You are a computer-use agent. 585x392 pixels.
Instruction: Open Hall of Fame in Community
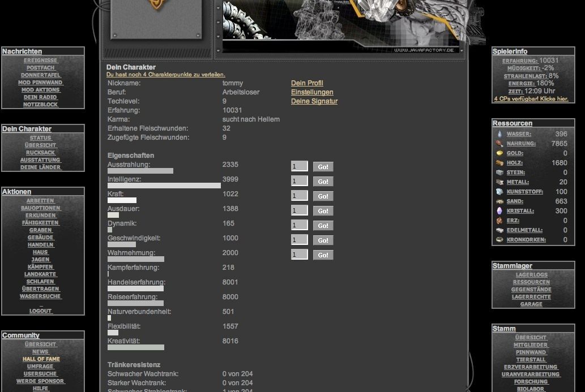(41, 359)
